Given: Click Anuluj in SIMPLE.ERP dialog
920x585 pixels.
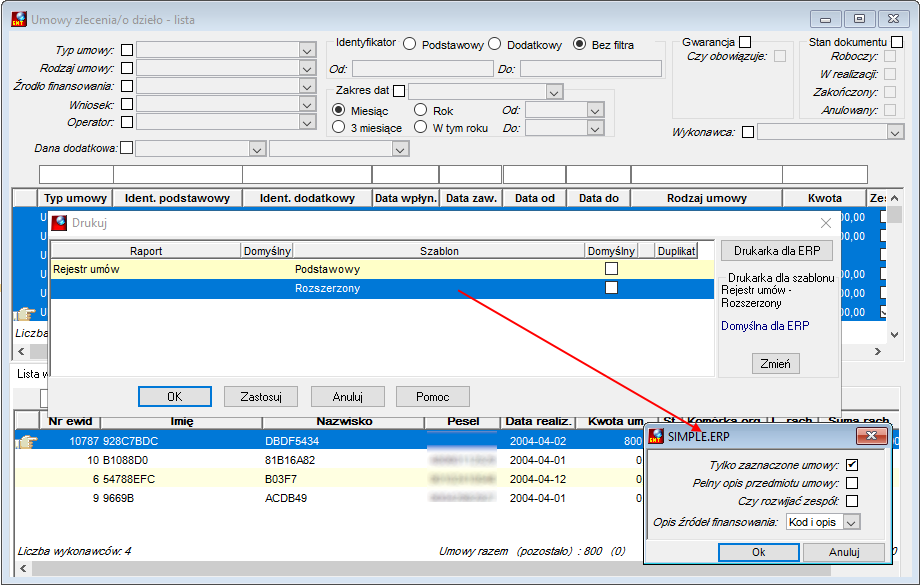Looking at the screenshot, I should 844,552.
